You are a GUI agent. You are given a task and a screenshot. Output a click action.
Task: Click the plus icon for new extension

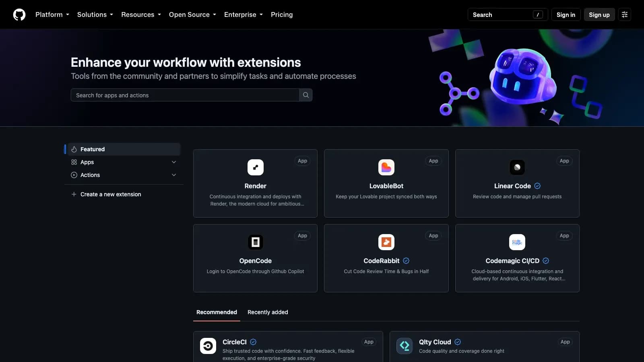tap(74, 194)
